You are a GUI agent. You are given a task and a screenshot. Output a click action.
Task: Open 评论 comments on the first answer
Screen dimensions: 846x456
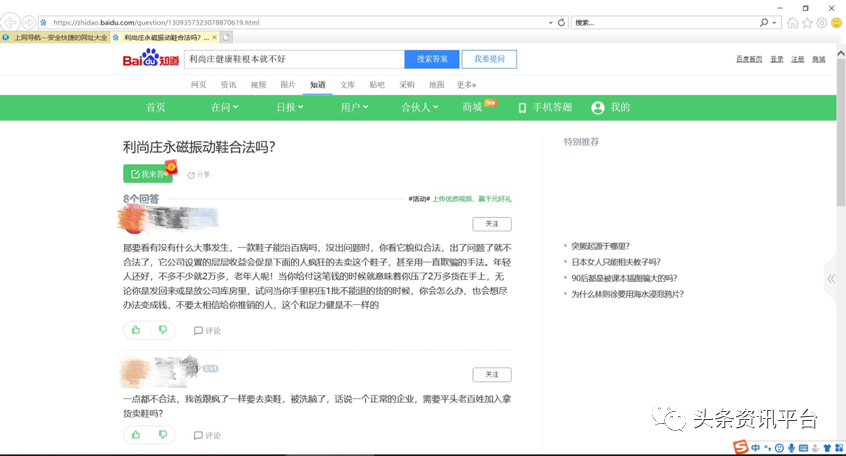[207, 330]
